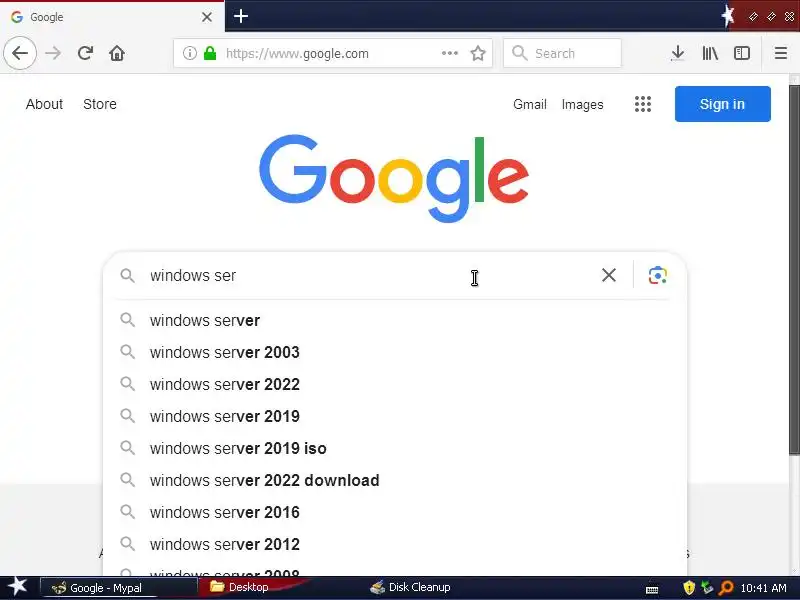
Task: Open the Library bookshelf icon
Action: [x=710, y=53]
